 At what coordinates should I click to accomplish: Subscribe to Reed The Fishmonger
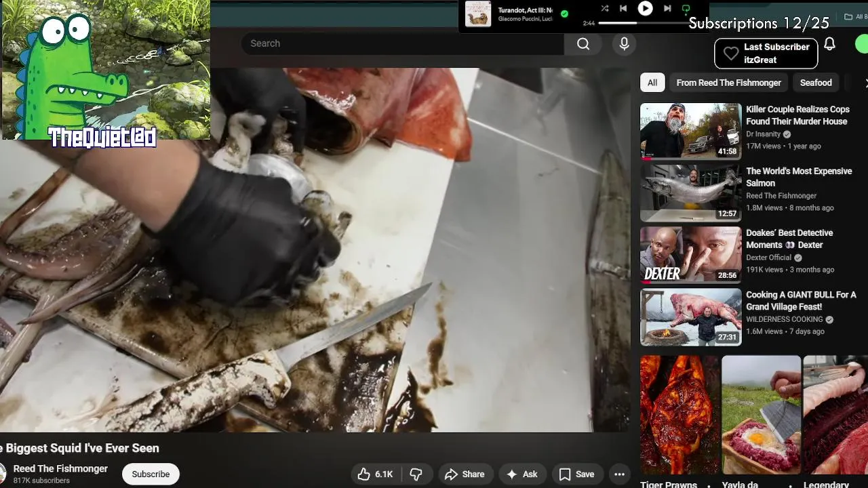(x=151, y=474)
